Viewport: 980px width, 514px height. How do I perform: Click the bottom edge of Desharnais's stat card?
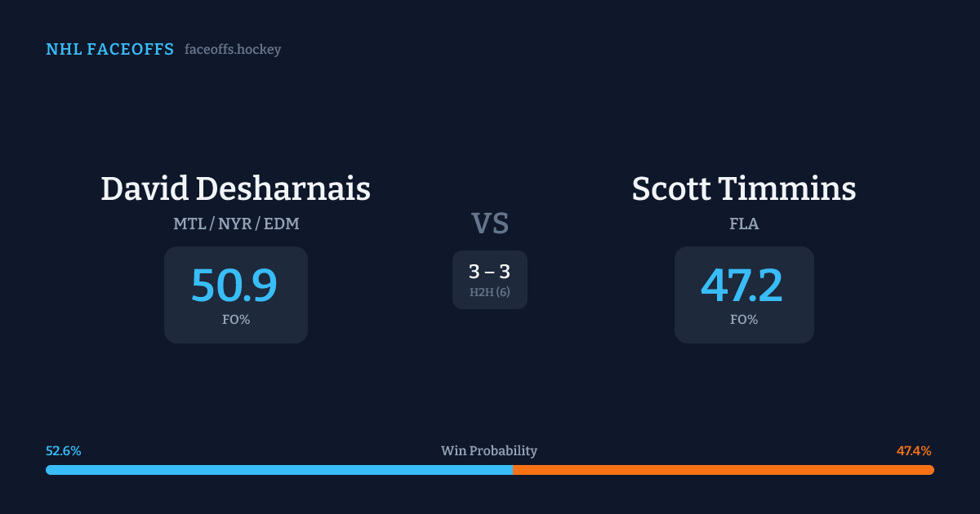tap(236, 341)
